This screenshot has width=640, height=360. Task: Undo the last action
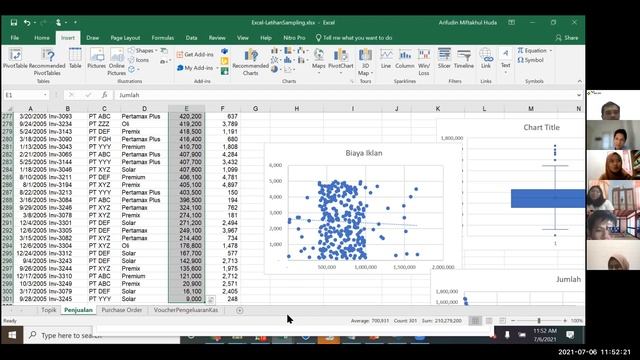coord(27,22)
